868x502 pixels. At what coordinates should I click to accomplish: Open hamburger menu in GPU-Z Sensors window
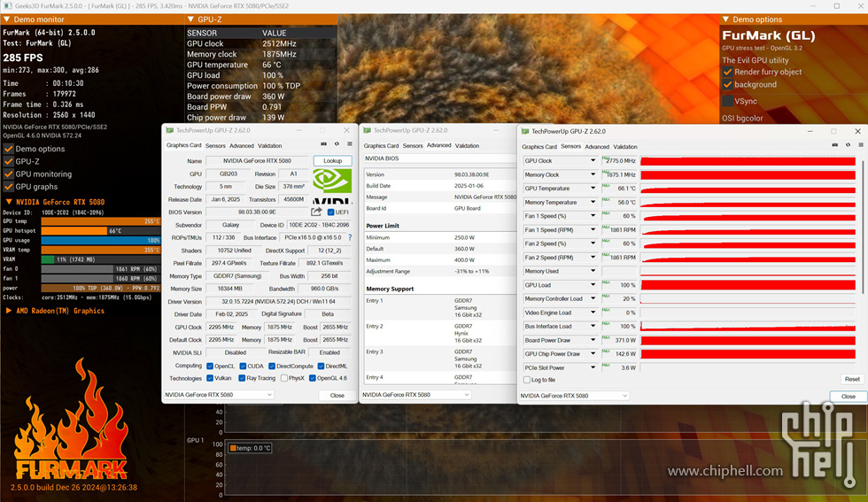(x=861, y=145)
